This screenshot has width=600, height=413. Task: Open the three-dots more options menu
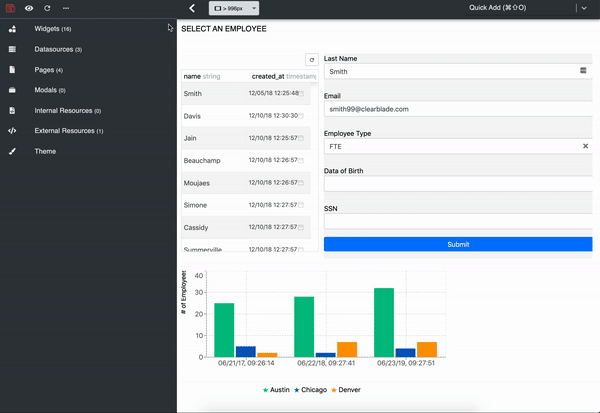[x=64, y=8]
